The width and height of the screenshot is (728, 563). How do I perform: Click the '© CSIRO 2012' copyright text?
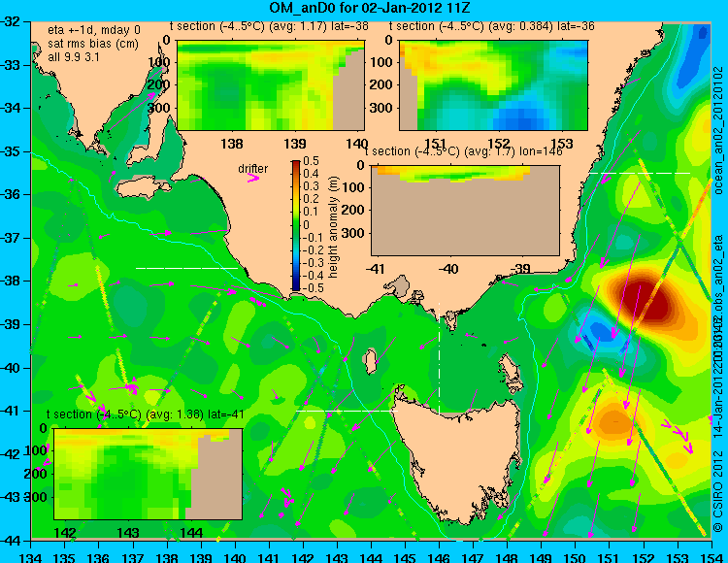[718, 492]
